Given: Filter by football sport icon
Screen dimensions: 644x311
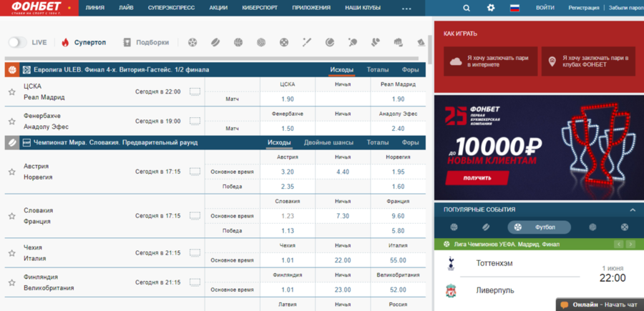Looking at the screenshot, I should (x=193, y=42).
